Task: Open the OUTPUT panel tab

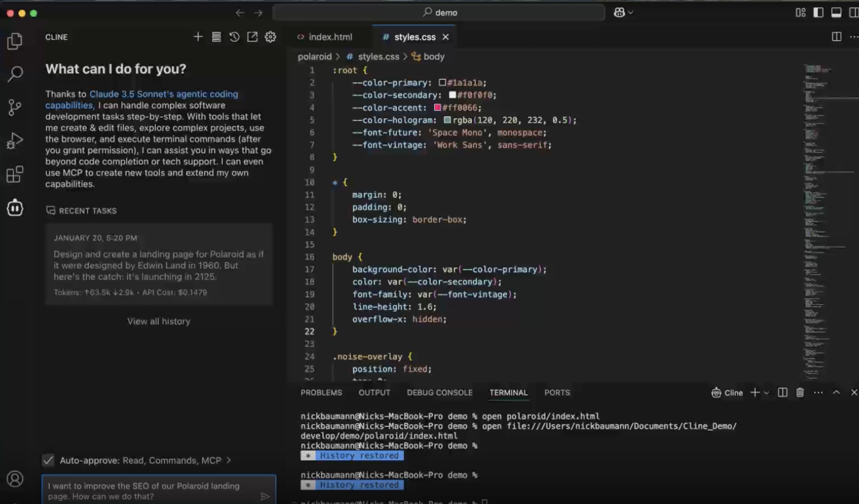Action: (374, 392)
